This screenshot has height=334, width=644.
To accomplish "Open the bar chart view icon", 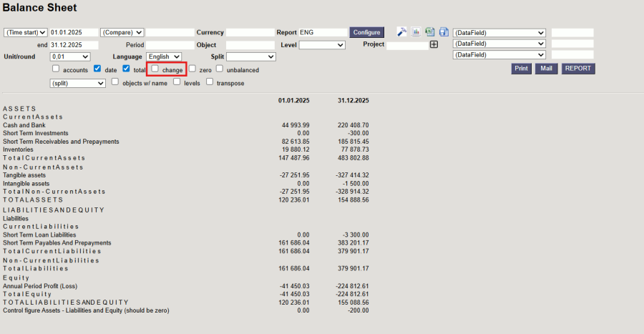I will coord(416,32).
